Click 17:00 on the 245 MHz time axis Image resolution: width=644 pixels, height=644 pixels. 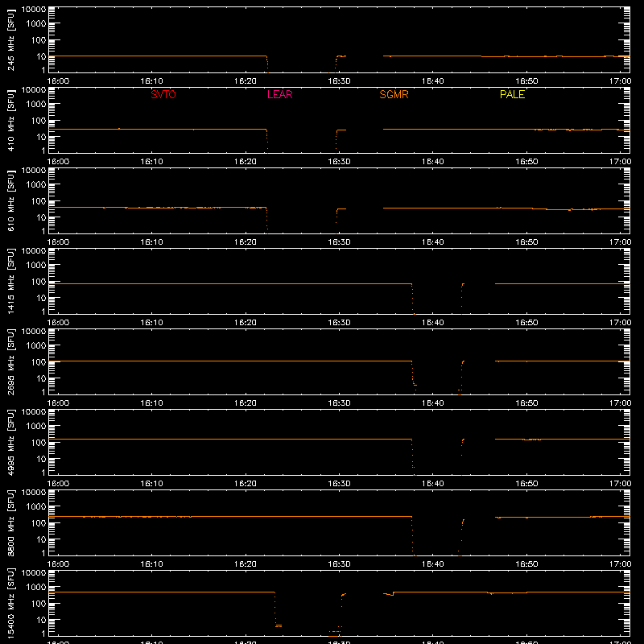click(620, 81)
